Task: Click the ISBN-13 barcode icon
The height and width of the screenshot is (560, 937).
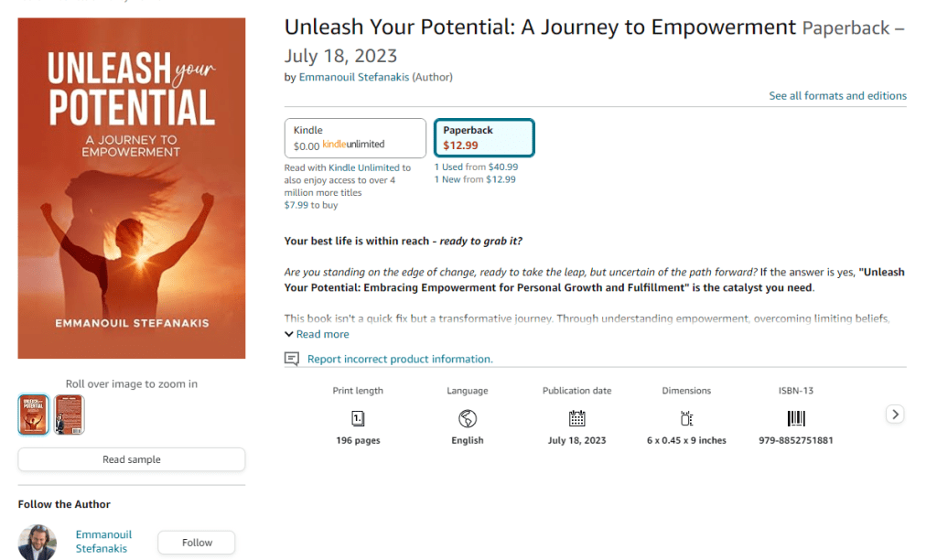Action: pos(796,418)
